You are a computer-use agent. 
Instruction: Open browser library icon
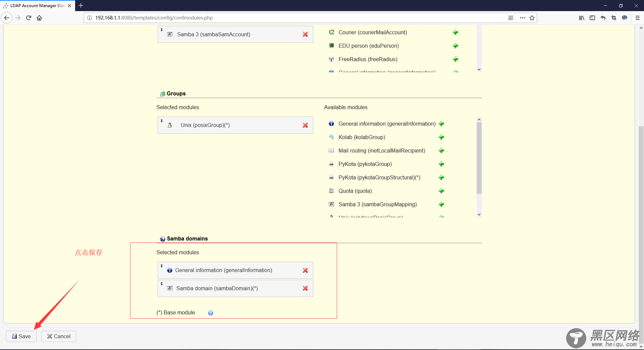click(582, 18)
